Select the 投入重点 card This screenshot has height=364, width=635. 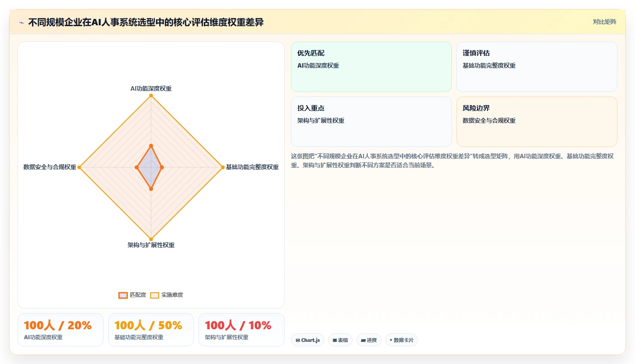coord(371,122)
